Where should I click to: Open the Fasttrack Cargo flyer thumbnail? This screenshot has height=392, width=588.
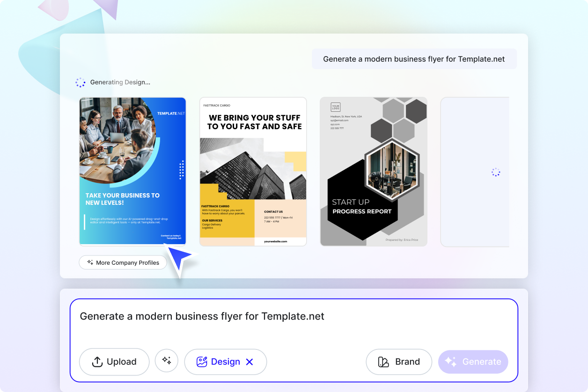(x=253, y=171)
